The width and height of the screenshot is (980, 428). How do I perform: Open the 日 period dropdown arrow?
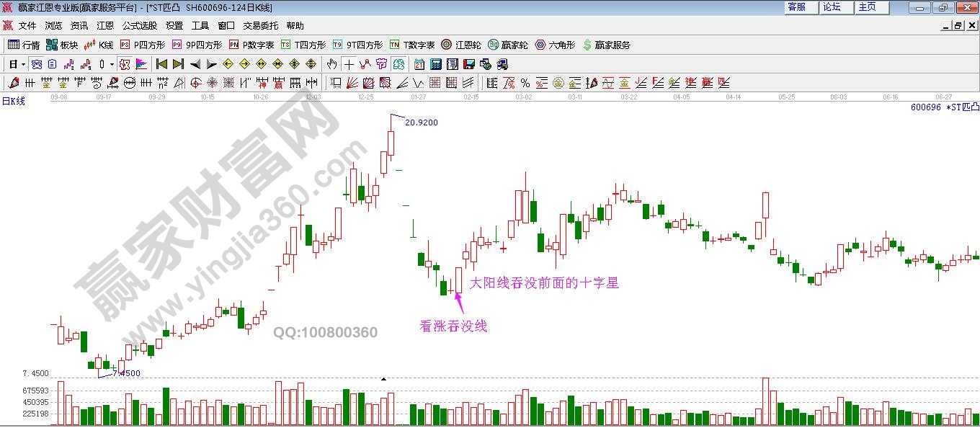[22, 63]
